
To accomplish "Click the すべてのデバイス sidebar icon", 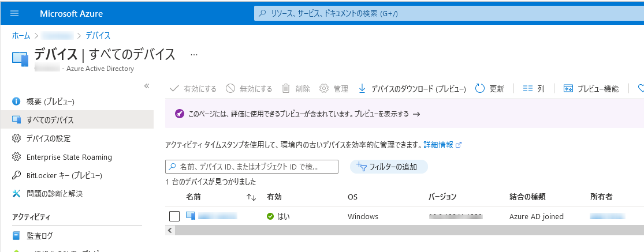I will (x=16, y=119).
